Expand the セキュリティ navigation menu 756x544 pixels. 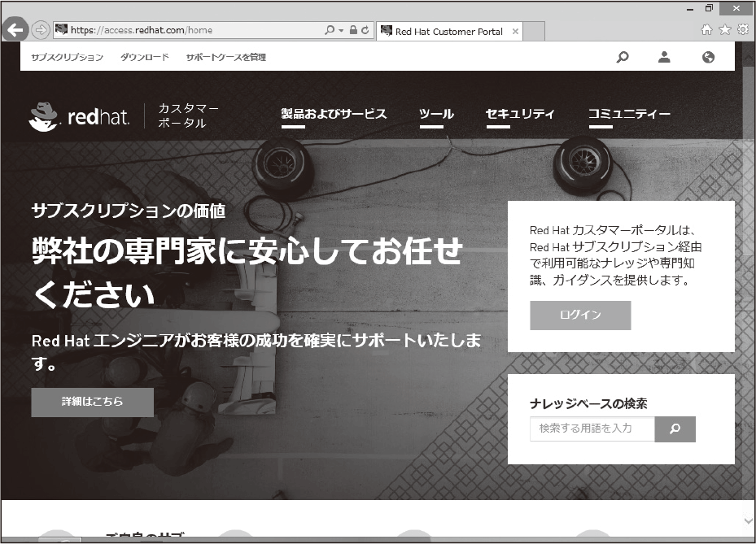point(520,114)
